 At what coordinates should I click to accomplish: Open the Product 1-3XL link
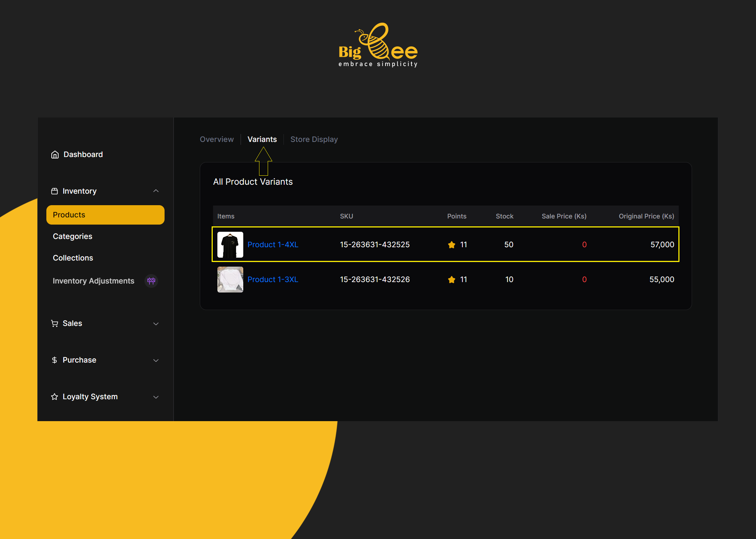(x=273, y=280)
